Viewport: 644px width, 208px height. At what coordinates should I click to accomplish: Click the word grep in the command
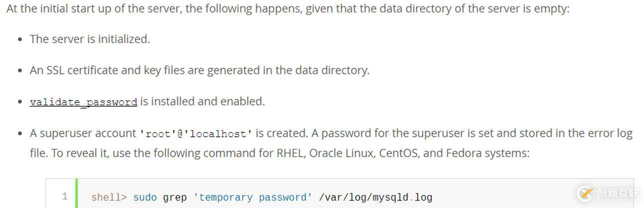(x=175, y=198)
